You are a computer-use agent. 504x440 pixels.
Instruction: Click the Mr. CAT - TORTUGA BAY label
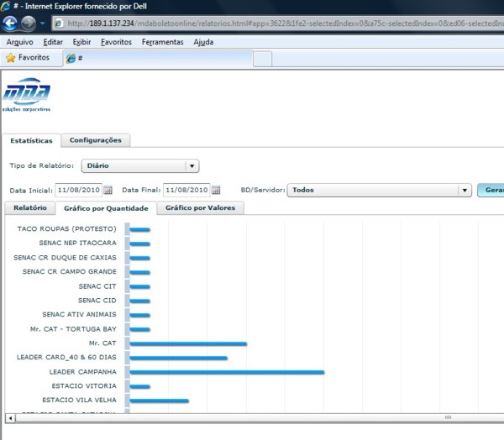pyautogui.click(x=73, y=329)
